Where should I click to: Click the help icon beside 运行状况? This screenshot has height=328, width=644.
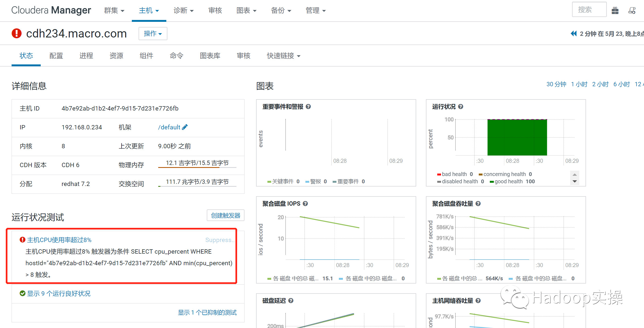[x=461, y=106]
